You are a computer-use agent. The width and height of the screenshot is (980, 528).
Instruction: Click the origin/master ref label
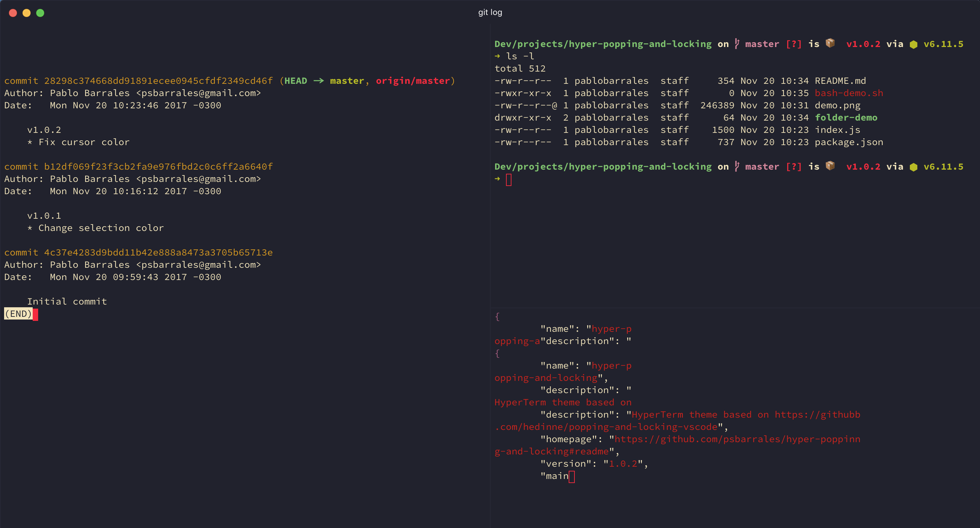[x=413, y=81]
